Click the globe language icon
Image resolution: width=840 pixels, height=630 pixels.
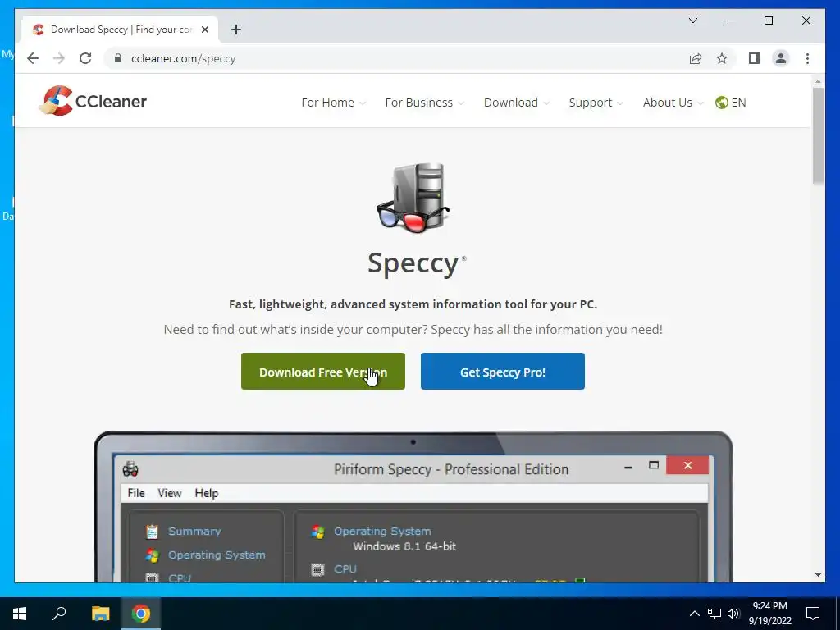tap(721, 103)
